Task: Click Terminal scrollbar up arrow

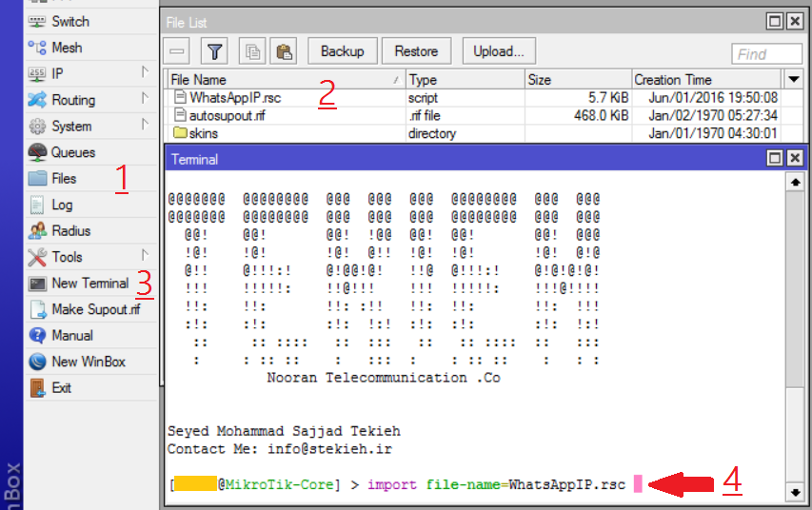Action: 795,182
